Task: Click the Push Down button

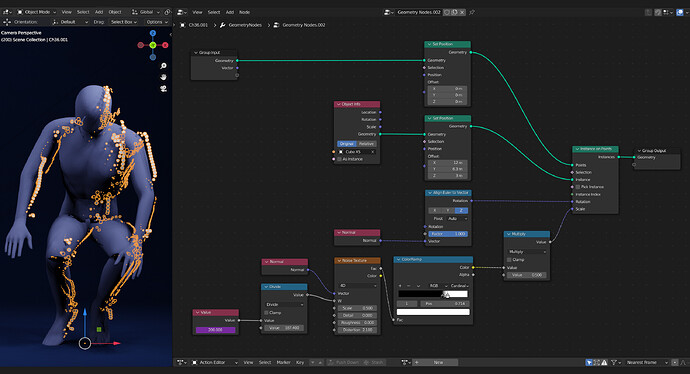Action: click(343, 363)
